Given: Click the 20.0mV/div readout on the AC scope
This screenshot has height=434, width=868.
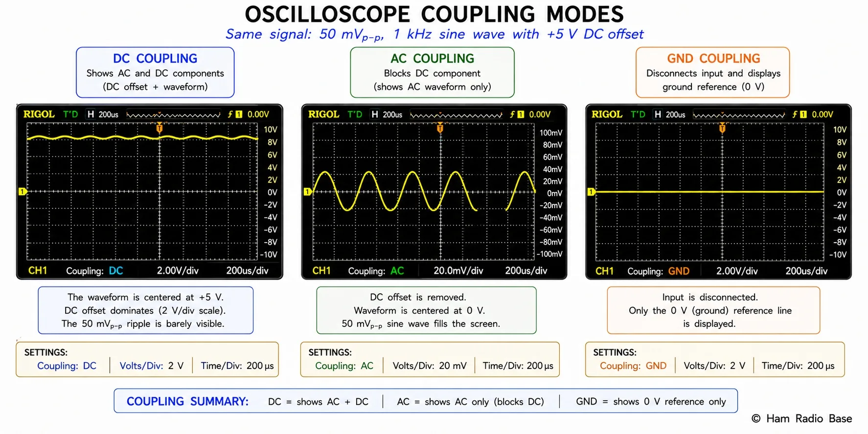Looking at the screenshot, I should [x=458, y=271].
